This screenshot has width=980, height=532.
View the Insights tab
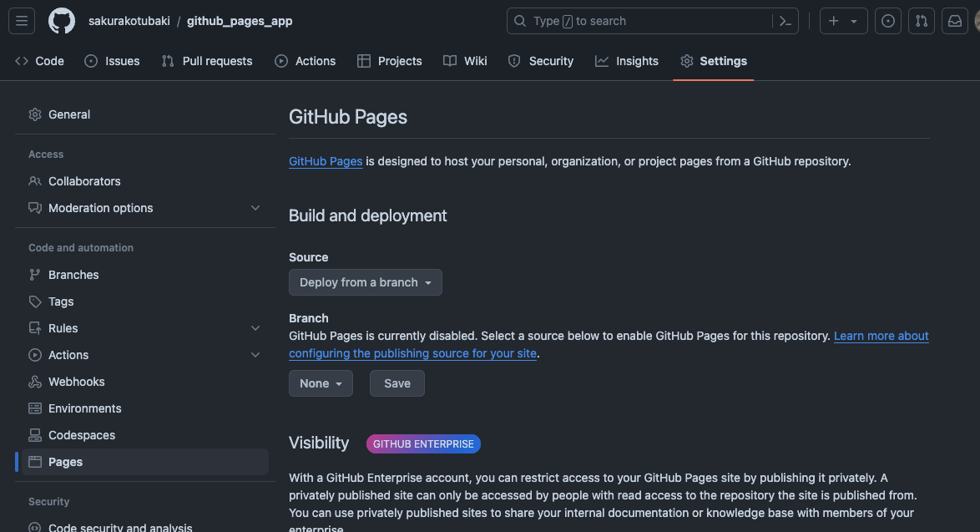coord(627,61)
